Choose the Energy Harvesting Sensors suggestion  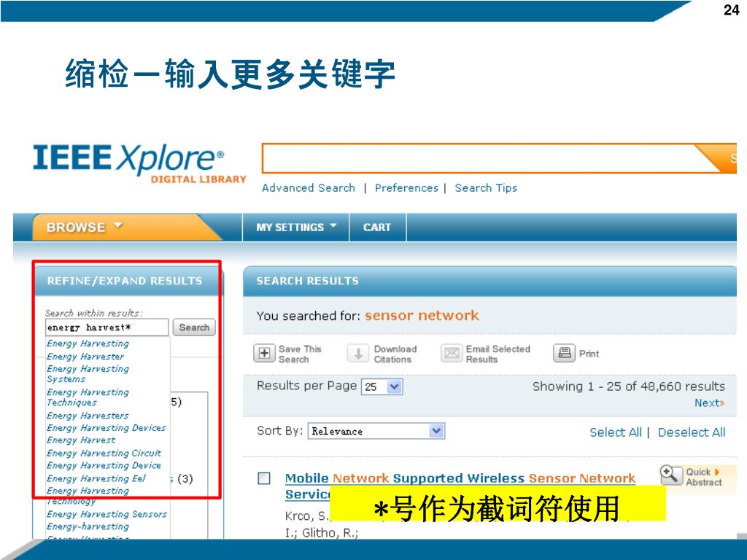click(107, 514)
